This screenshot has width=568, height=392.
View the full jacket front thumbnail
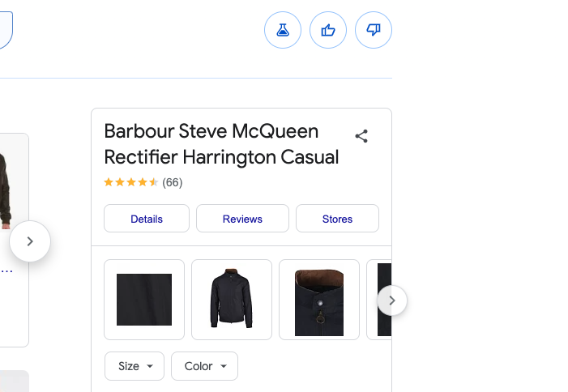(232, 300)
